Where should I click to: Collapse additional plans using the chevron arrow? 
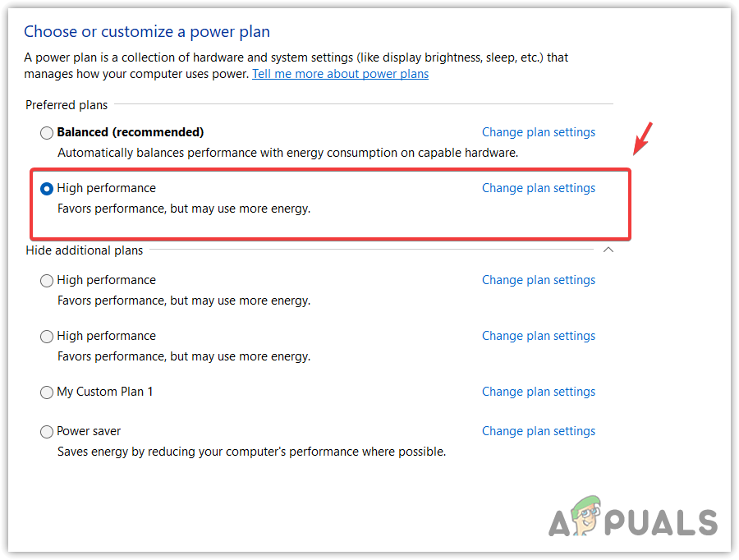point(608,250)
